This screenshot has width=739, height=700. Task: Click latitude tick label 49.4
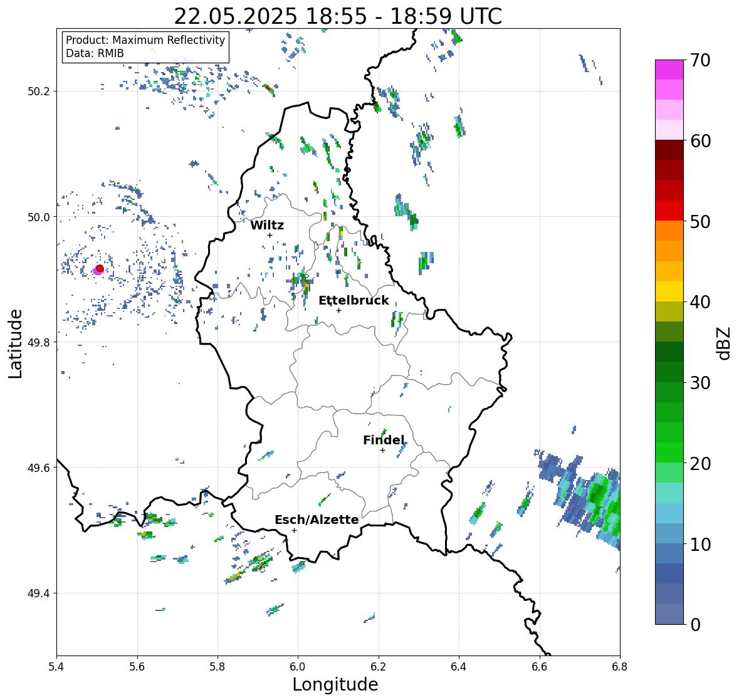click(x=39, y=593)
